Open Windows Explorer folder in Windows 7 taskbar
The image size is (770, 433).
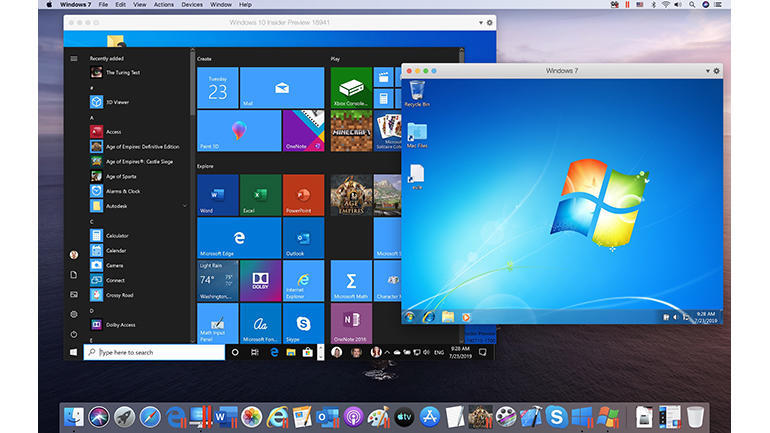coord(447,317)
